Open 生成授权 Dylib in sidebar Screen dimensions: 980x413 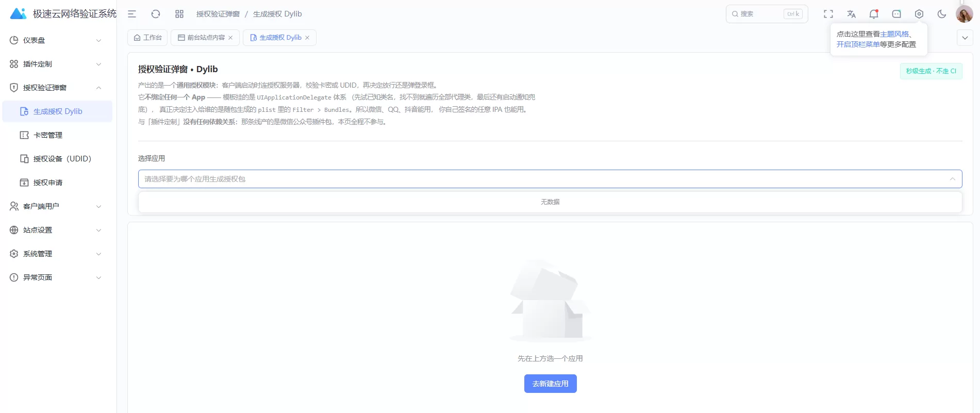pyautogui.click(x=57, y=111)
